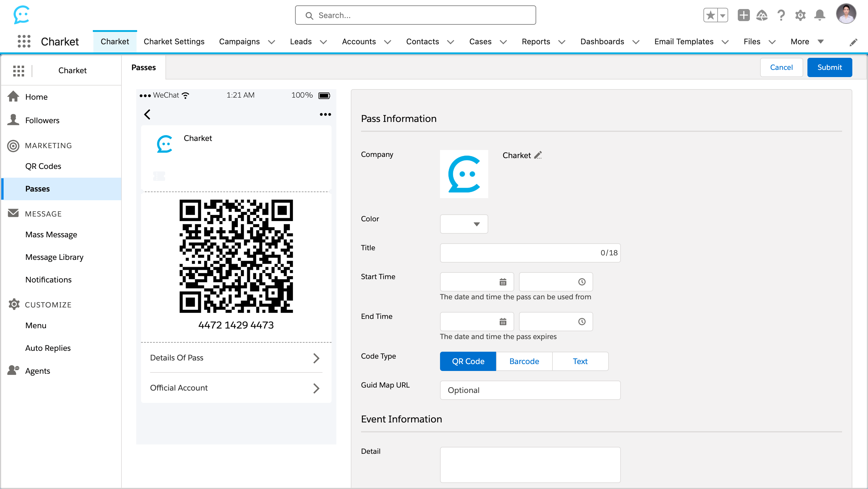The image size is (868, 489).
Task: Expand the Accounts tab dropdown
Action: tap(388, 42)
